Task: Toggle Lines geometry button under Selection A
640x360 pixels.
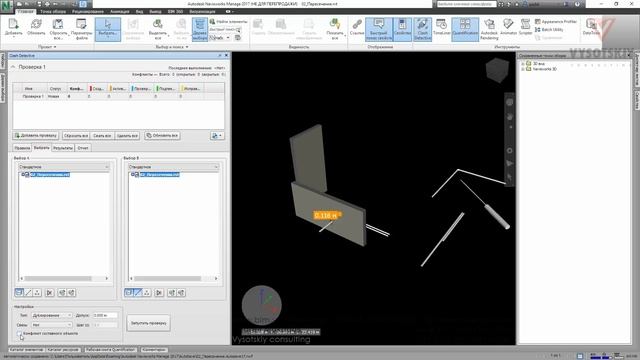Action: click(x=28, y=293)
